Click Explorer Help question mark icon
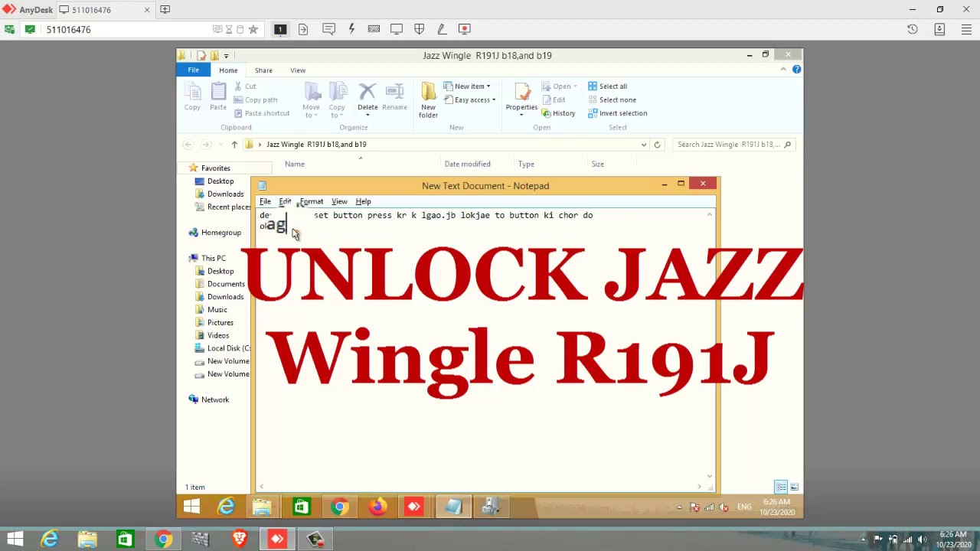Screen dimensions: 980x551 [796, 70]
